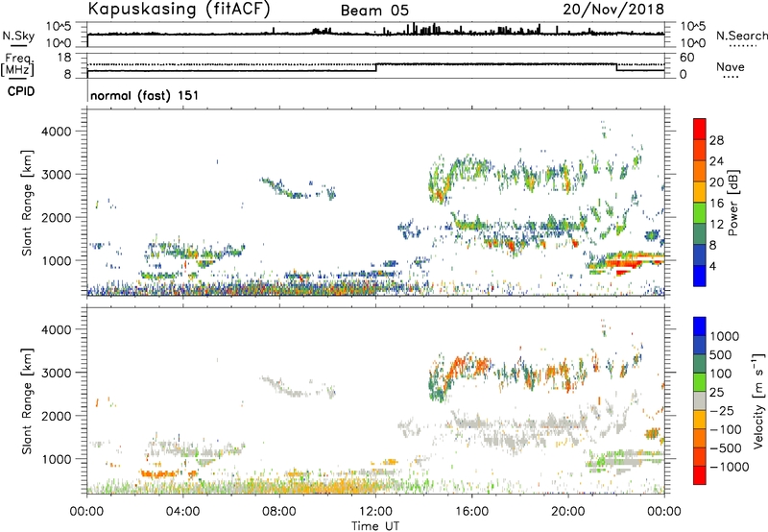Click the '-25' tick on velocity colorbar
Screen dimensions: 768x532
(722, 410)
